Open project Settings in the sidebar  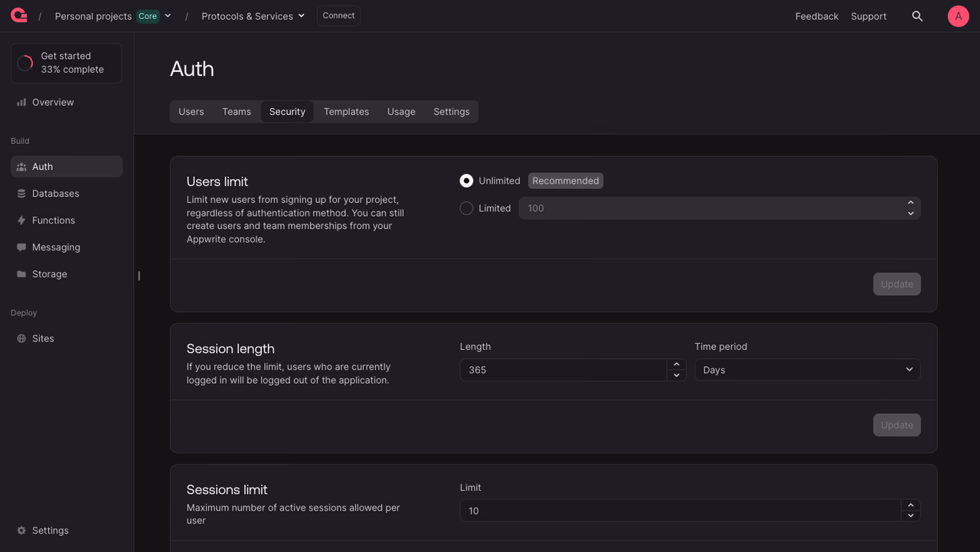[x=67, y=531]
